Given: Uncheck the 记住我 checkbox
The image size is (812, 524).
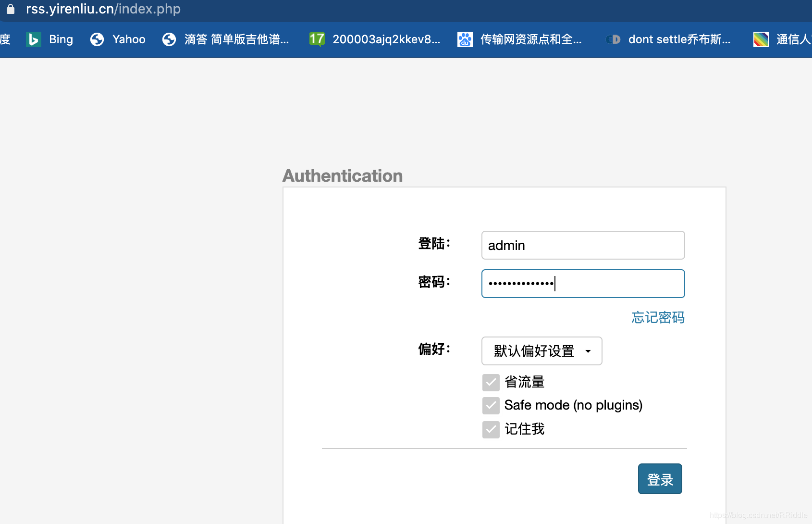Looking at the screenshot, I should click(x=491, y=429).
